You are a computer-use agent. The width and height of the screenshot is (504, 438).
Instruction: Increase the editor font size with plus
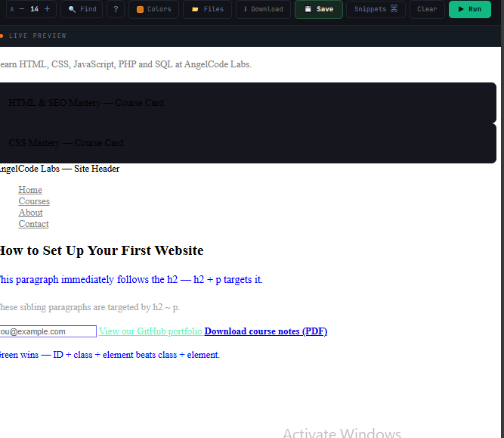coord(47,9)
